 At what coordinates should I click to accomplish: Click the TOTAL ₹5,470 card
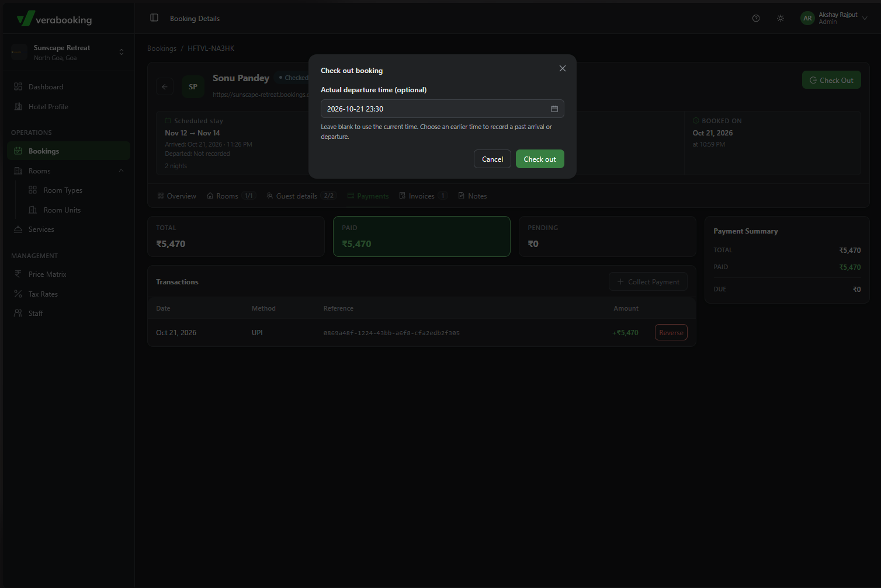[236, 236]
